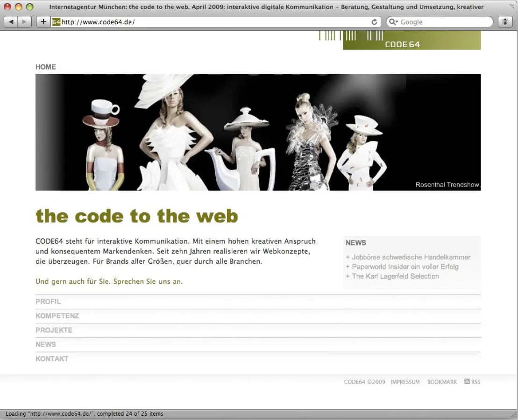Open the KONTAKT section
Image resolution: width=518 pixels, height=420 pixels.
(x=51, y=358)
